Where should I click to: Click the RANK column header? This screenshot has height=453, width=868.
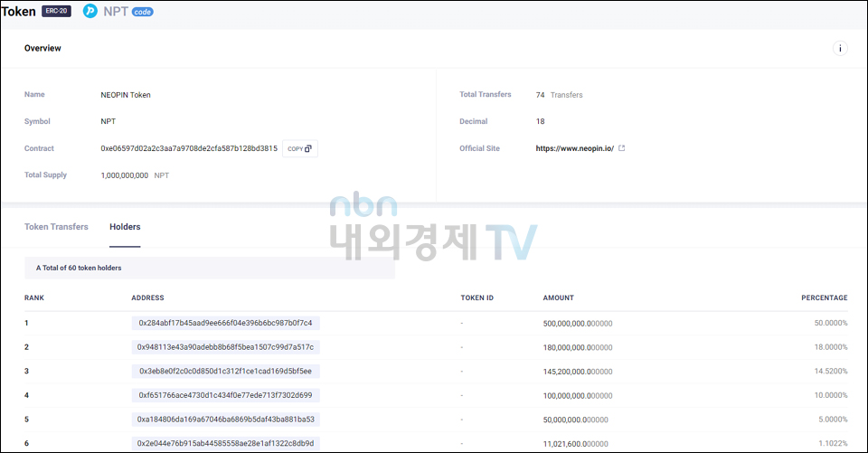34,298
